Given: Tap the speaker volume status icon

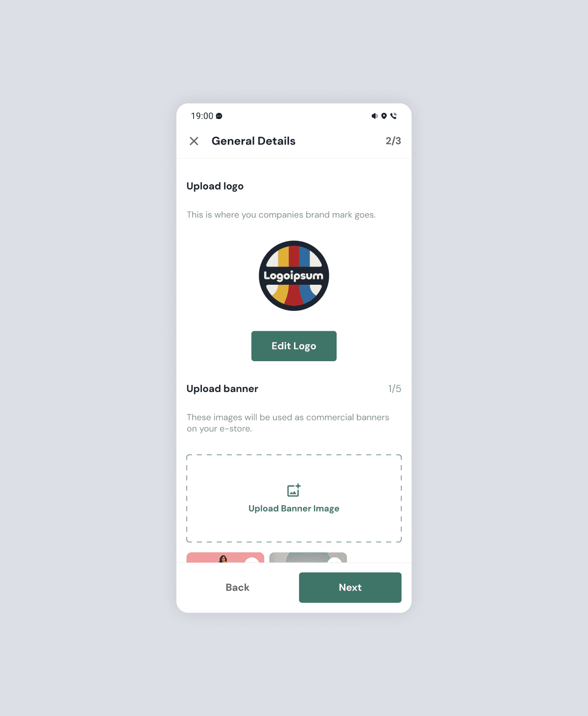Looking at the screenshot, I should click(x=374, y=116).
